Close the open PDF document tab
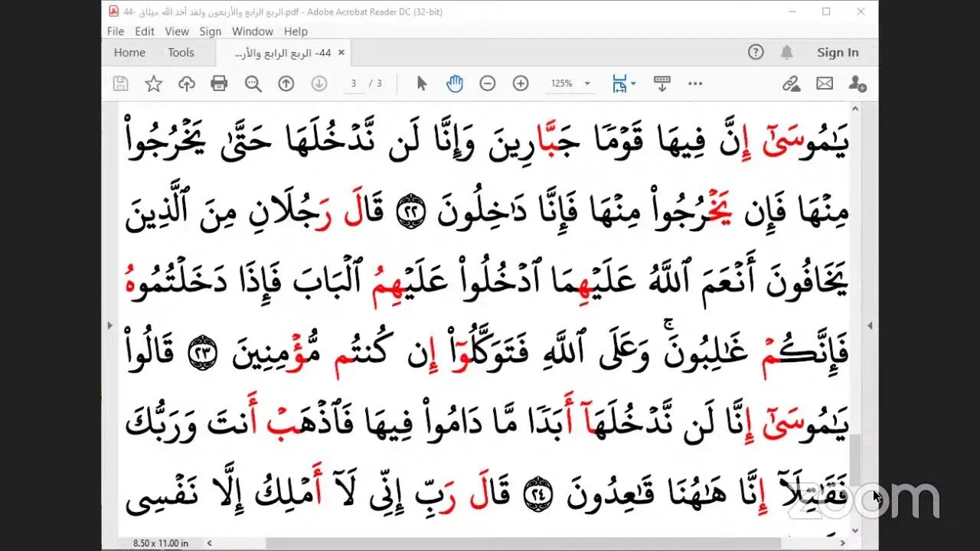980x551 pixels. [x=341, y=53]
